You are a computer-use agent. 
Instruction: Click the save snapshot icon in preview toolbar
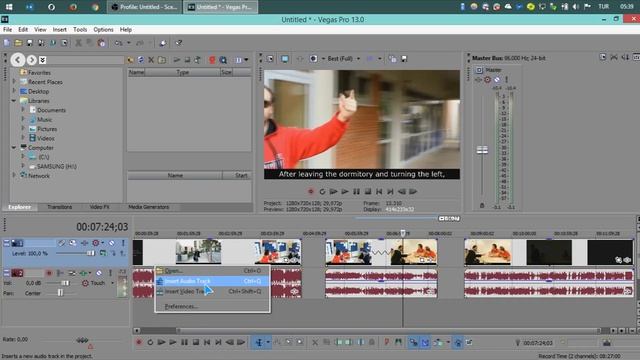(404, 59)
